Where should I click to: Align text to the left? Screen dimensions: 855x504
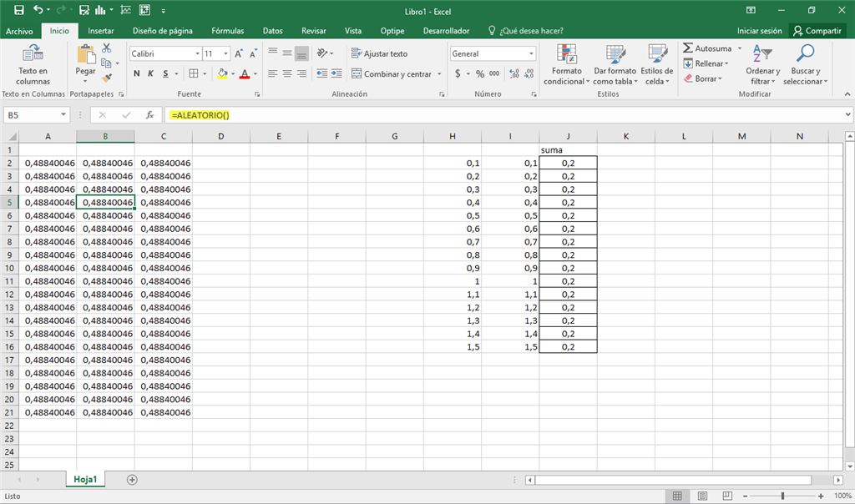pos(273,73)
